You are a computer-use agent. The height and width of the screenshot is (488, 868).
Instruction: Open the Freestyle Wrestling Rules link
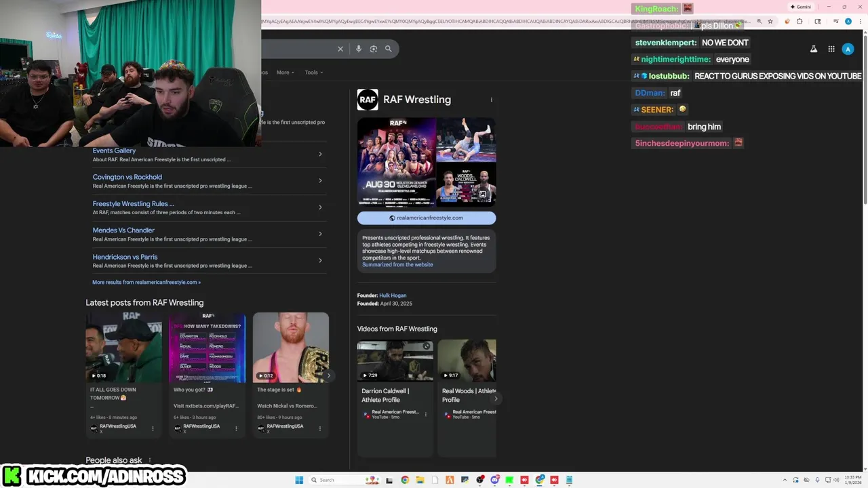pos(133,203)
